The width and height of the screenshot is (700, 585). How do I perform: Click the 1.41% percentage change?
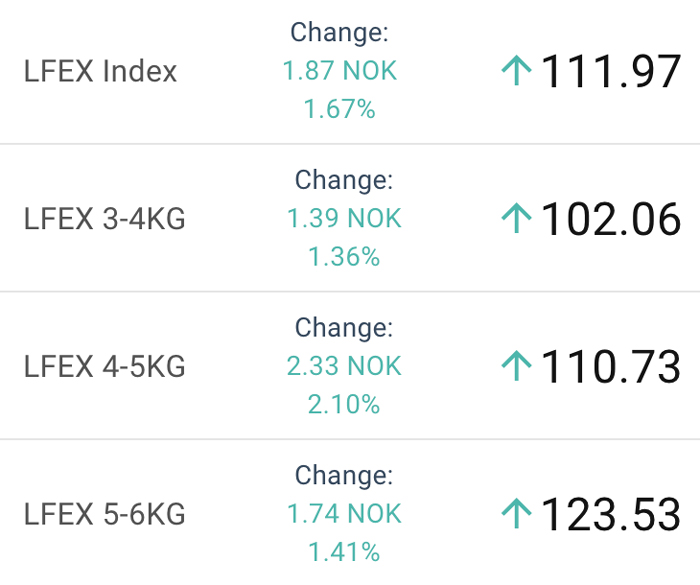[344, 552]
